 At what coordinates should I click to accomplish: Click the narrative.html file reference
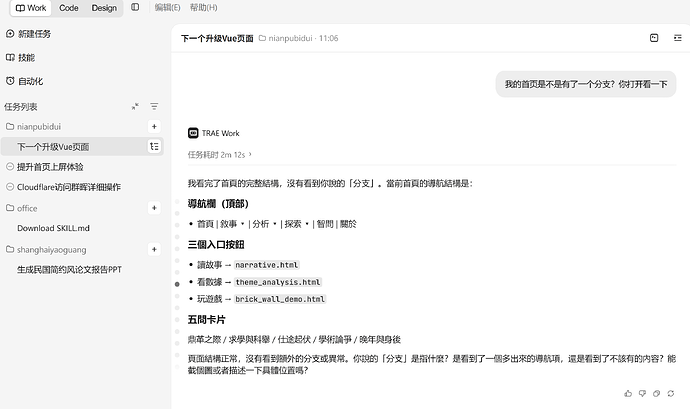coord(267,265)
